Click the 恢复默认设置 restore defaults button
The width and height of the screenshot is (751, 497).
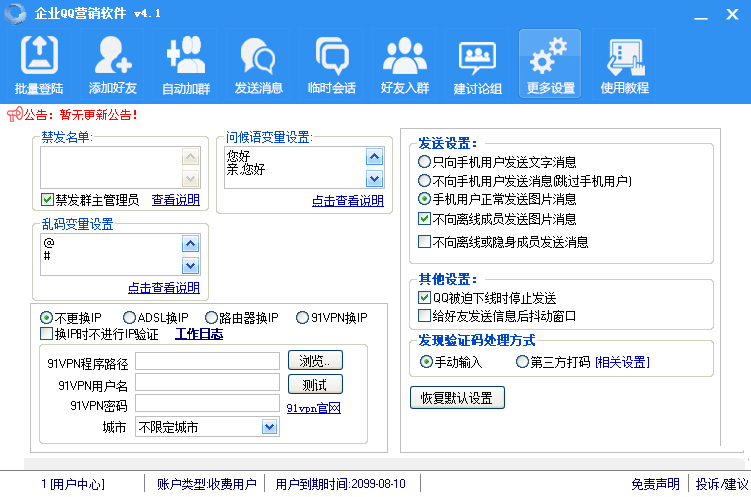[x=457, y=397]
